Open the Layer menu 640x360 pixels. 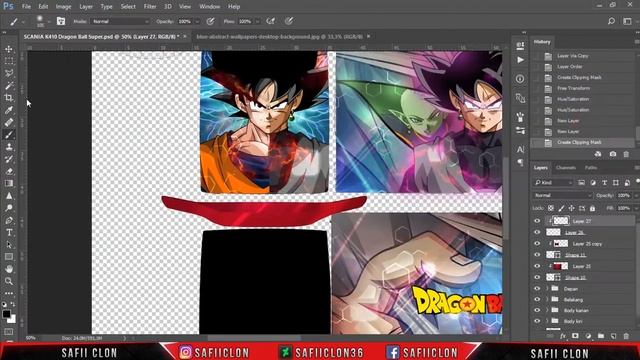[86, 7]
